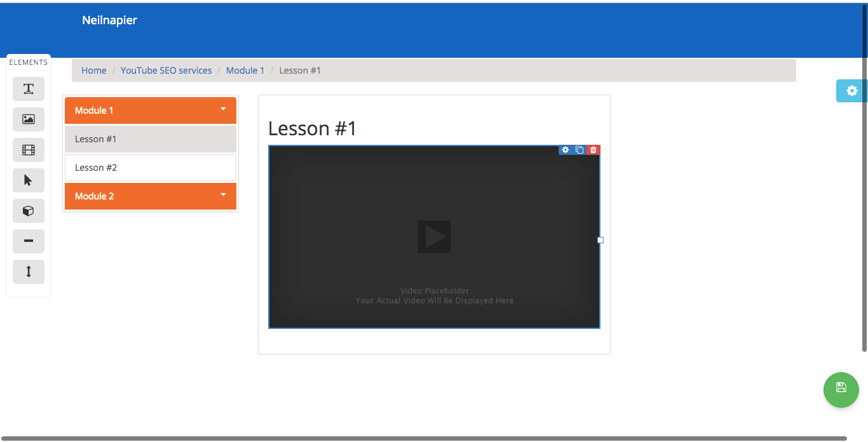The image size is (868, 442).
Task: Select the Image element tool
Action: click(29, 119)
